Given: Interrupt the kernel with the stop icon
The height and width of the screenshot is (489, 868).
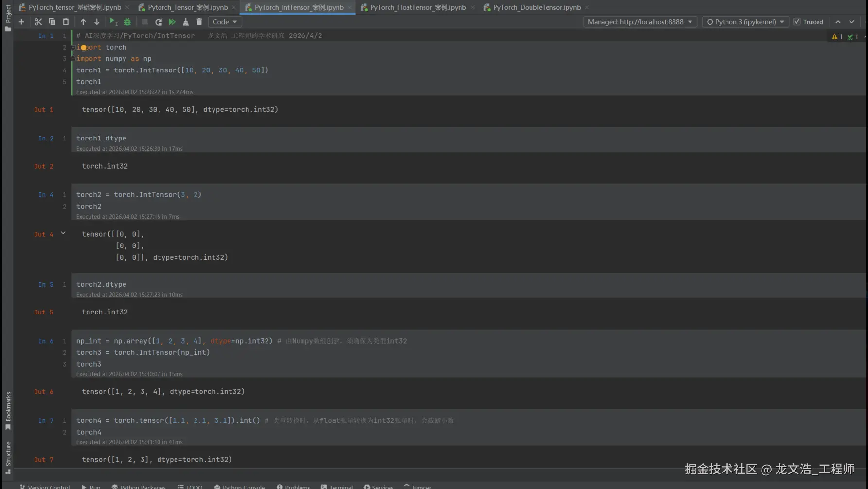Looking at the screenshot, I should pyautogui.click(x=145, y=22).
